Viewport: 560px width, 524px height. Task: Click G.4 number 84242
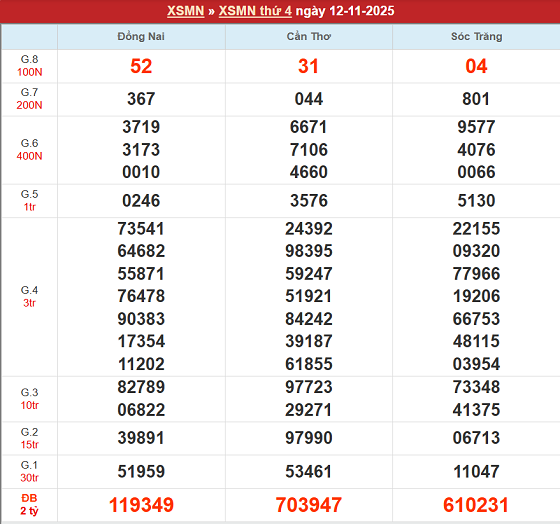pyautogui.click(x=309, y=319)
